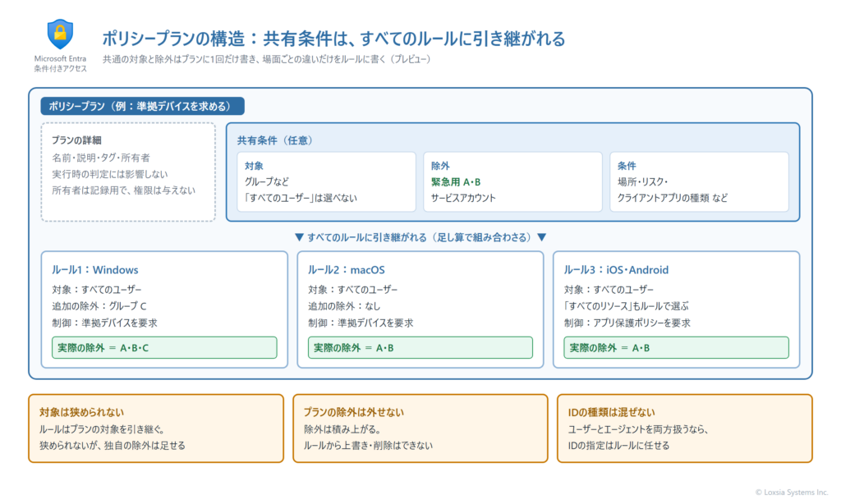The width and height of the screenshot is (841, 504).
Task: Click the text '場所・リスク・'
Action: [642, 181]
